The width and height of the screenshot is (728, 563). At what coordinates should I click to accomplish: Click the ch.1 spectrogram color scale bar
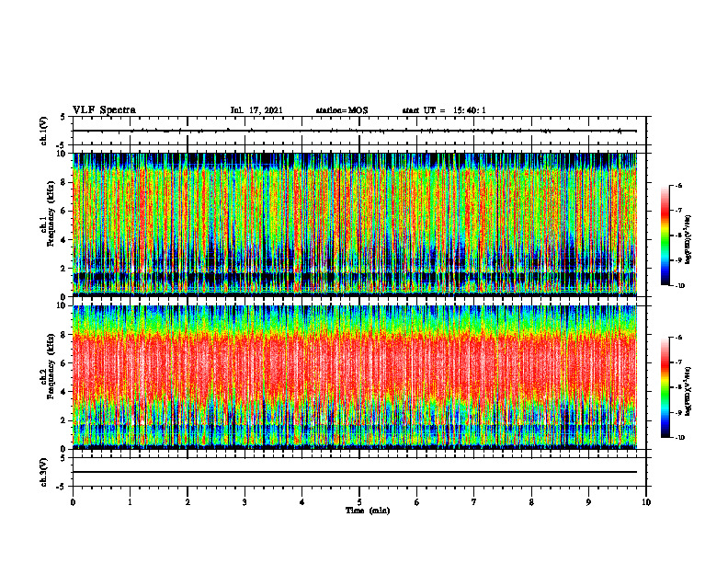[665, 236]
